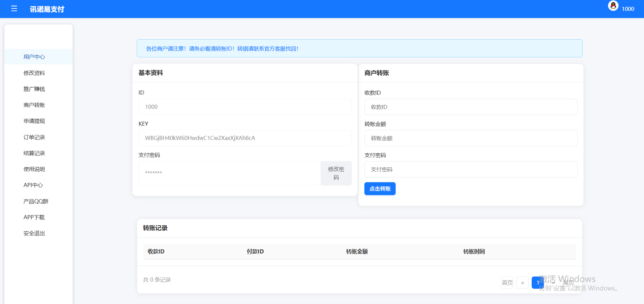
Task: Toggle the hamburger menu icon
Action: tap(14, 9)
